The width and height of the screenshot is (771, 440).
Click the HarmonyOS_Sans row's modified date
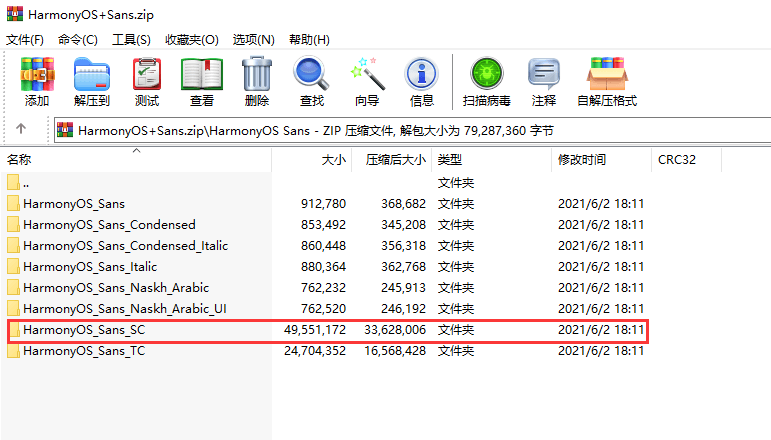[x=601, y=204]
